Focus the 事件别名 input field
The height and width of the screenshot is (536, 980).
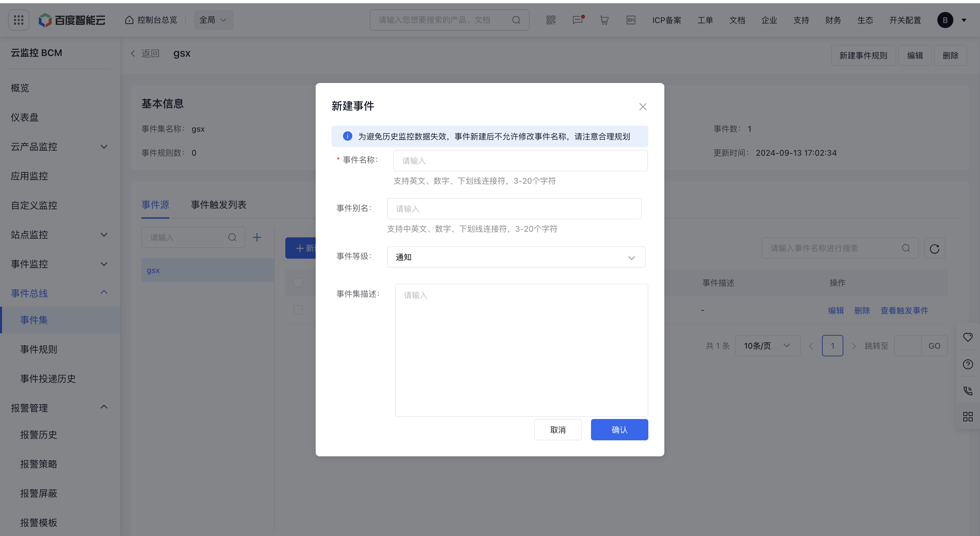[x=514, y=208]
